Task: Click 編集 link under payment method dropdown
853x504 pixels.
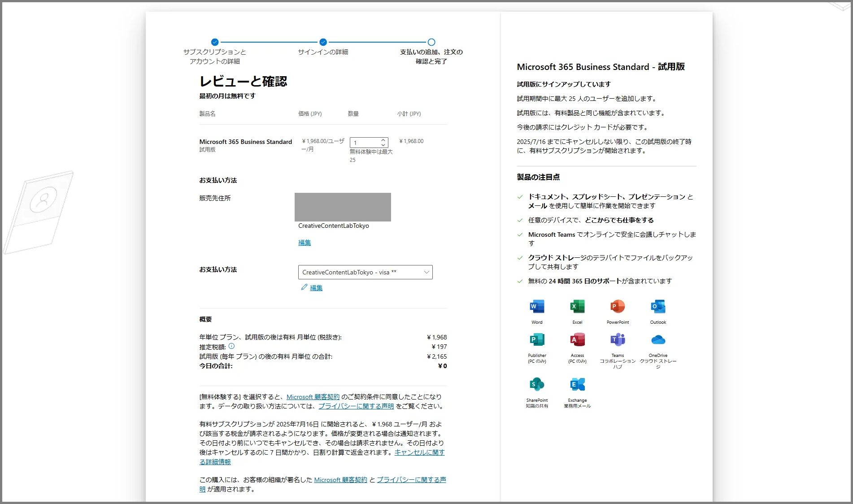Action: [316, 288]
